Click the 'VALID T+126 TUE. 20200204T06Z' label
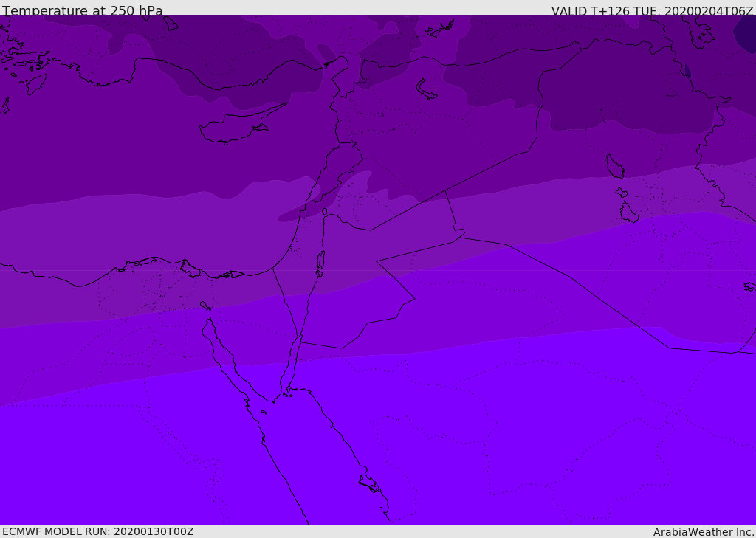This screenshot has height=538, width=756. 652,11
